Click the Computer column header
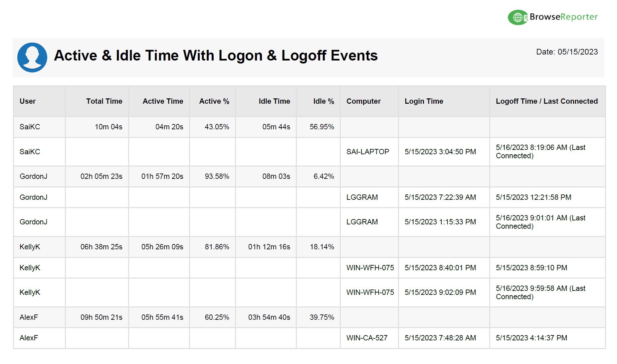Image resolution: width=617 pixels, height=364 pixels. (x=363, y=101)
